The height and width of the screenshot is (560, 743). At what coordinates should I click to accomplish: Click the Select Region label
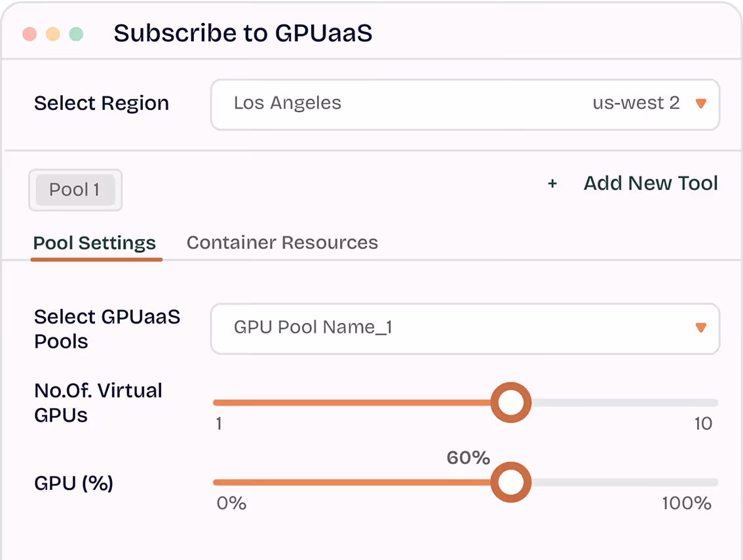102,103
